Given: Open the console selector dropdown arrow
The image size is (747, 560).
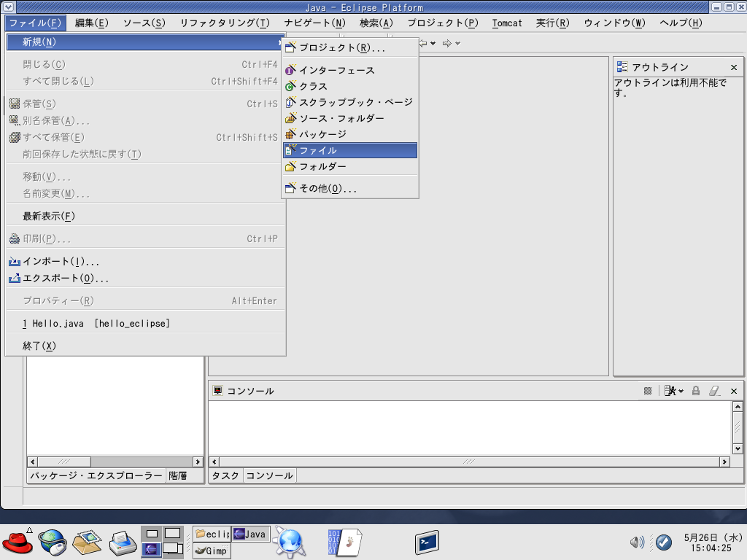Looking at the screenshot, I should (x=681, y=392).
